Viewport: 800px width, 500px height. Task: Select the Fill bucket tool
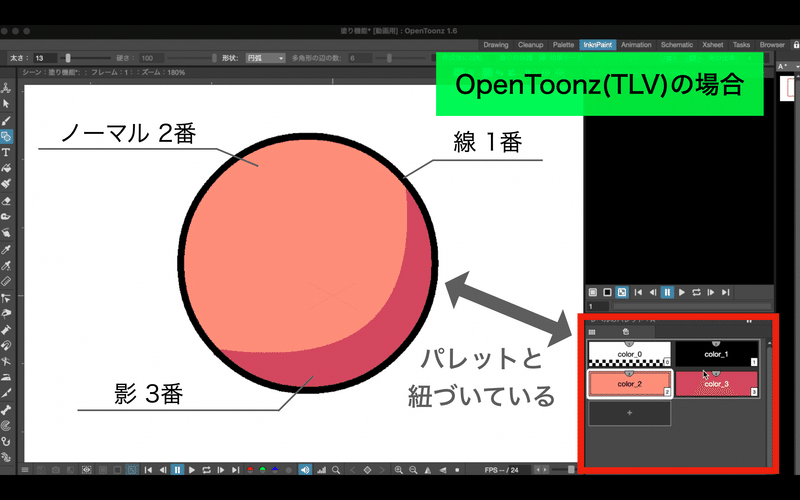click(6, 168)
